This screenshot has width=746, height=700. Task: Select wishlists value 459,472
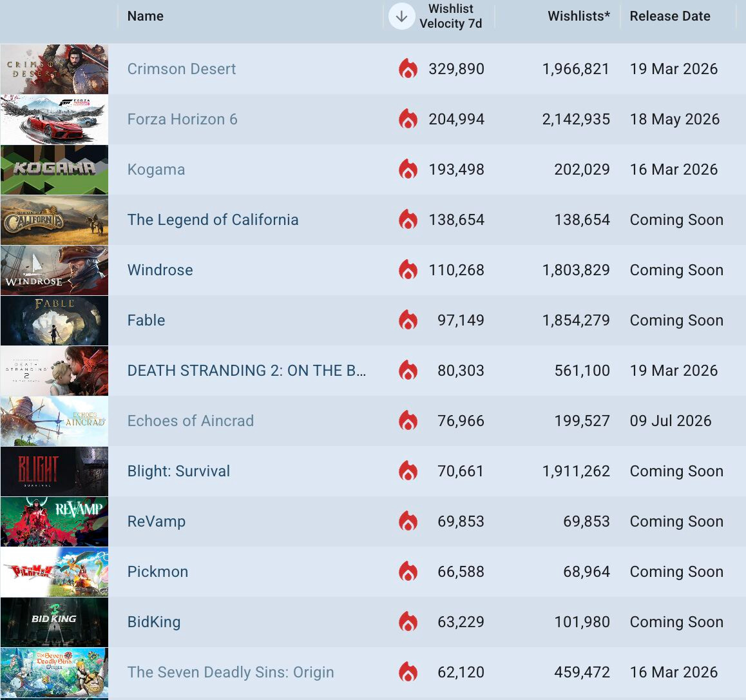click(582, 672)
